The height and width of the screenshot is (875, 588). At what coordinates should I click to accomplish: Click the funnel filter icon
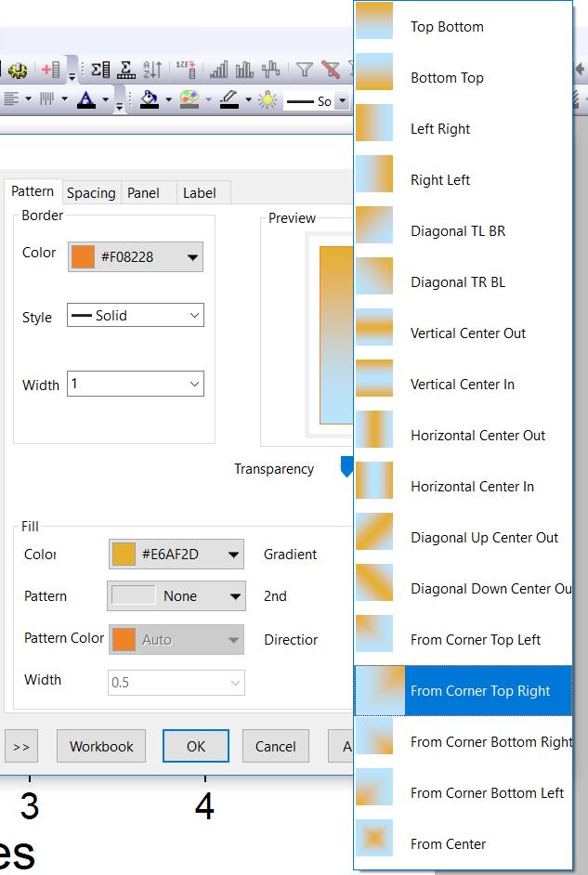[x=305, y=70]
